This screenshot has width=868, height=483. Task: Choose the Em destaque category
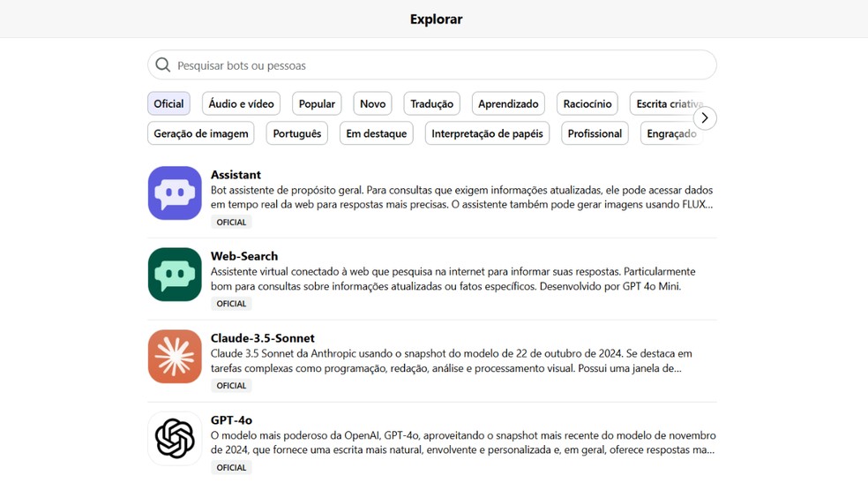coord(377,133)
